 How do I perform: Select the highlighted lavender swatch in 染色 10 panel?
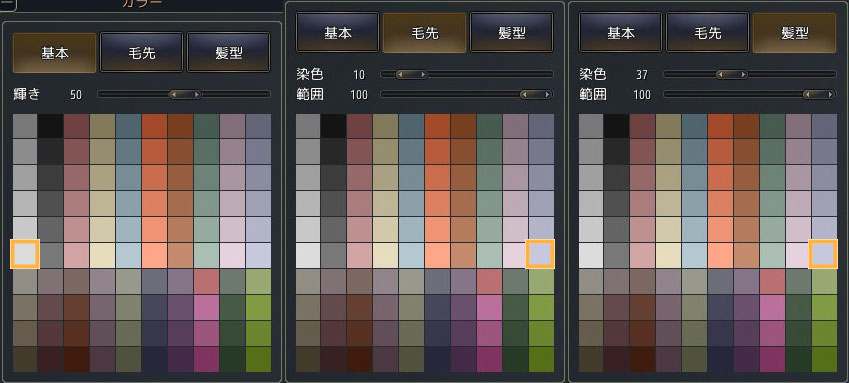(540, 255)
